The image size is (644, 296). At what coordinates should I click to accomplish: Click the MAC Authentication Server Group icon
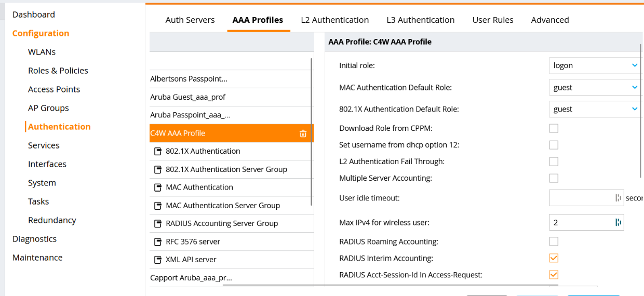coord(158,206)
